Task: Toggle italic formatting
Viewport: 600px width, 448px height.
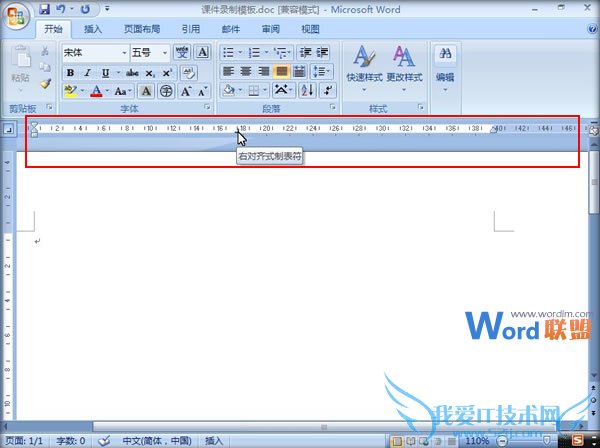Action: pos(88,72)
